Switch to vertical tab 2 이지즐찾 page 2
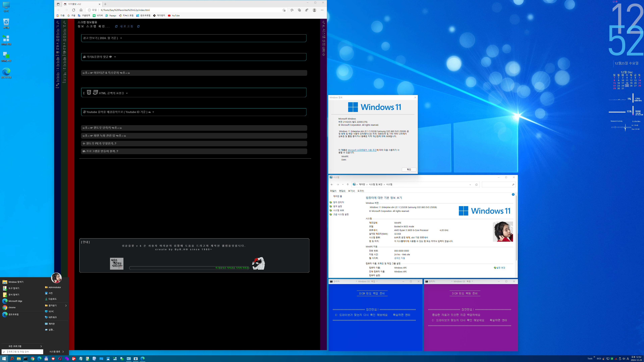Viewport: 644px width, 362px height. tap(64, 52)
